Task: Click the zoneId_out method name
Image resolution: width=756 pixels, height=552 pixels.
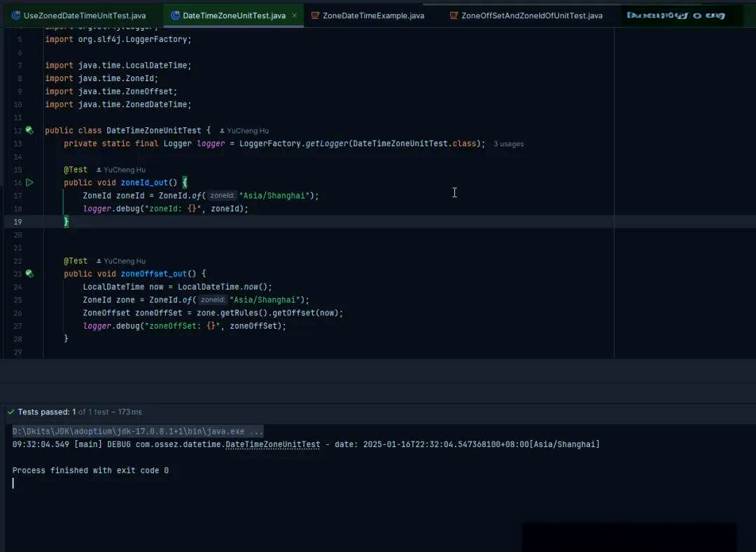Action: pyautogui.click(x=144, y=183)
